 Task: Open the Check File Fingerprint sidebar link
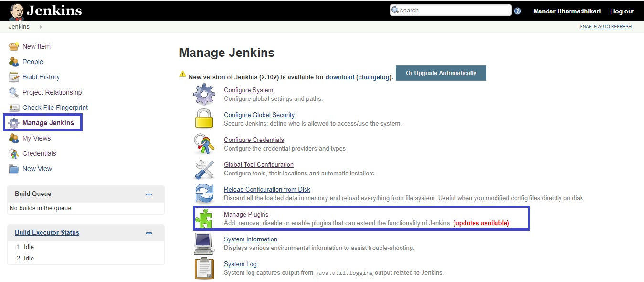tap(55, 108)
